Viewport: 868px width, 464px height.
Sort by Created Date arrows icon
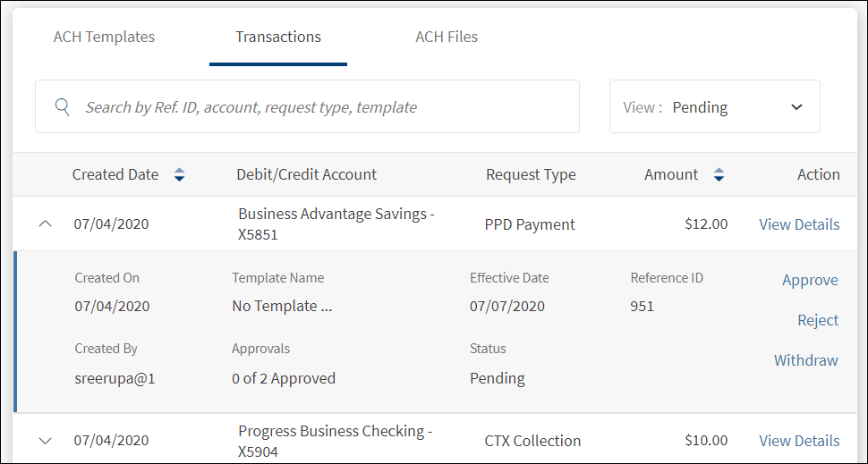point(179,175)
